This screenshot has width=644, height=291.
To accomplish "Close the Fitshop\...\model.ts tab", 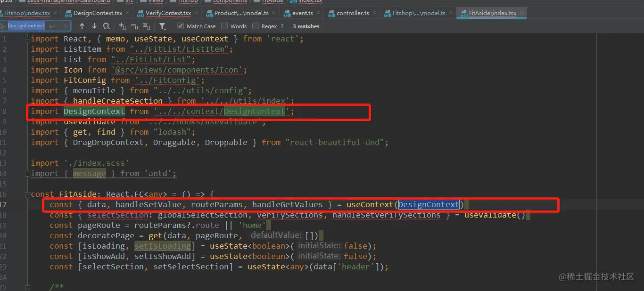I will coord(452,13).
